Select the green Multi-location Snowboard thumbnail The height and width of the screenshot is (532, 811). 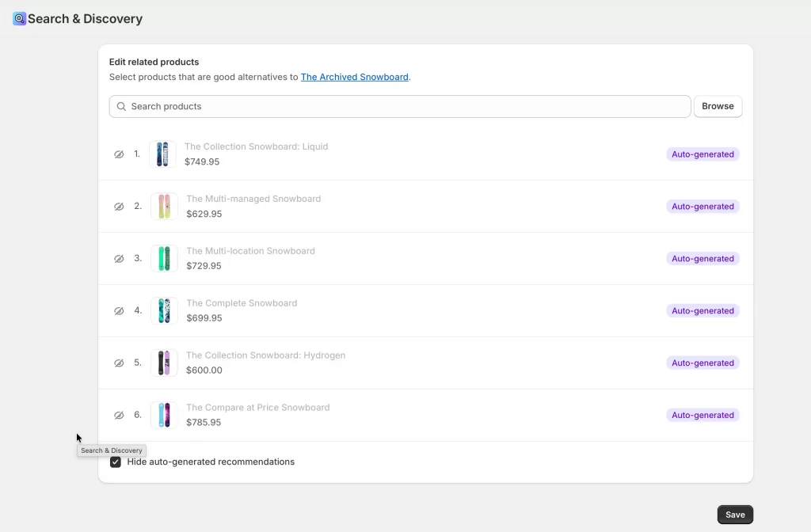coord(163,258)
